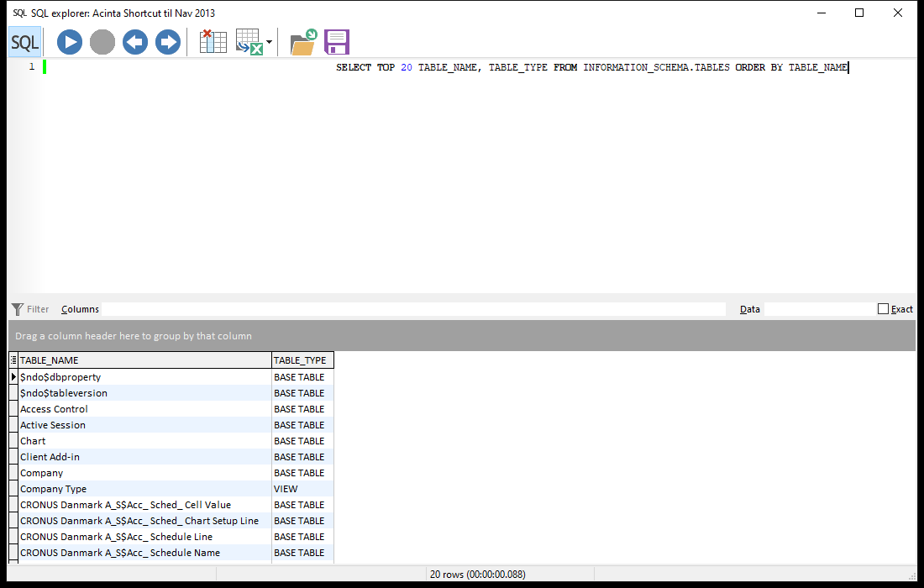Go to the previous query with the back arrow

[135, 43]
